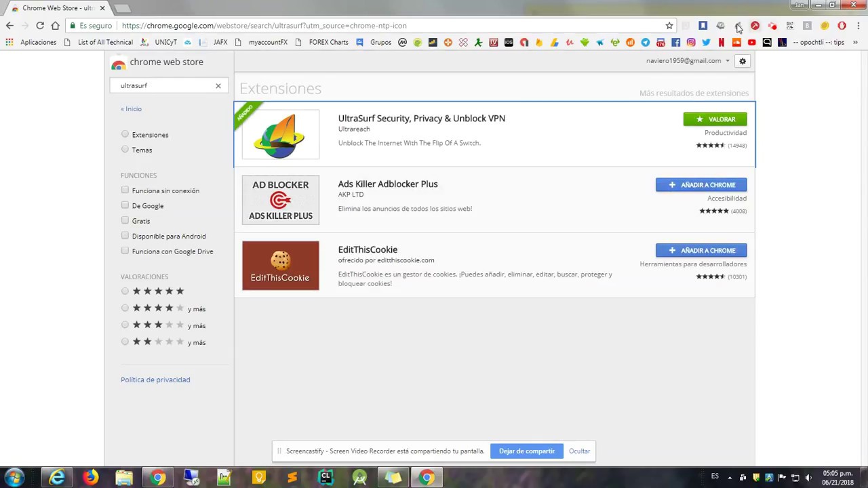Screen dimensions: 868x488
Task: Expand the bookmarks overflow chevron
Action: [855, 42]
